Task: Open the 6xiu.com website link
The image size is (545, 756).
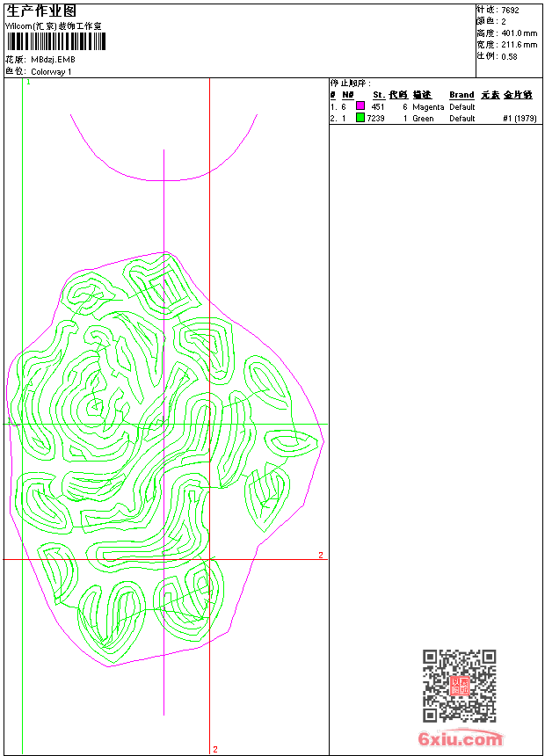Action: (x=460, y=740)
